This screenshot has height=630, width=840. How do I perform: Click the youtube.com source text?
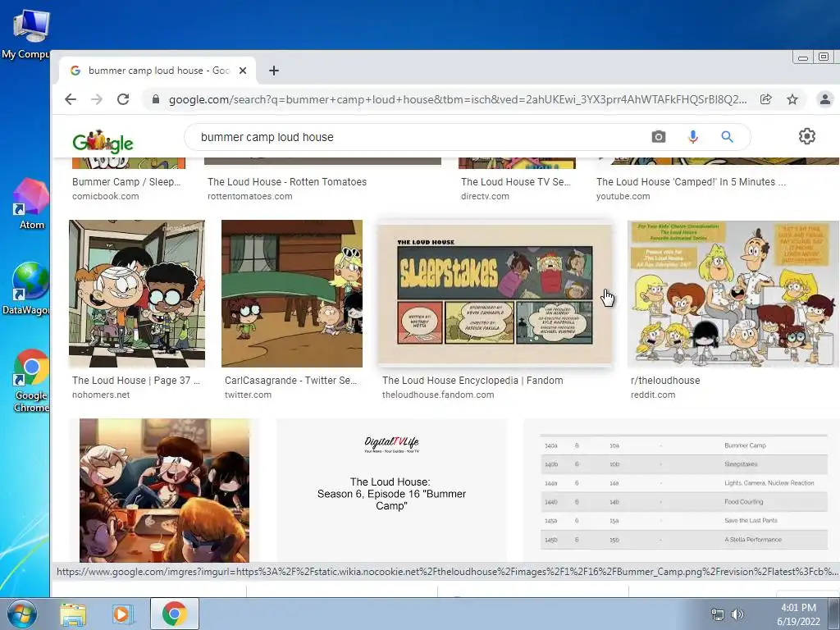coord(623,196)
